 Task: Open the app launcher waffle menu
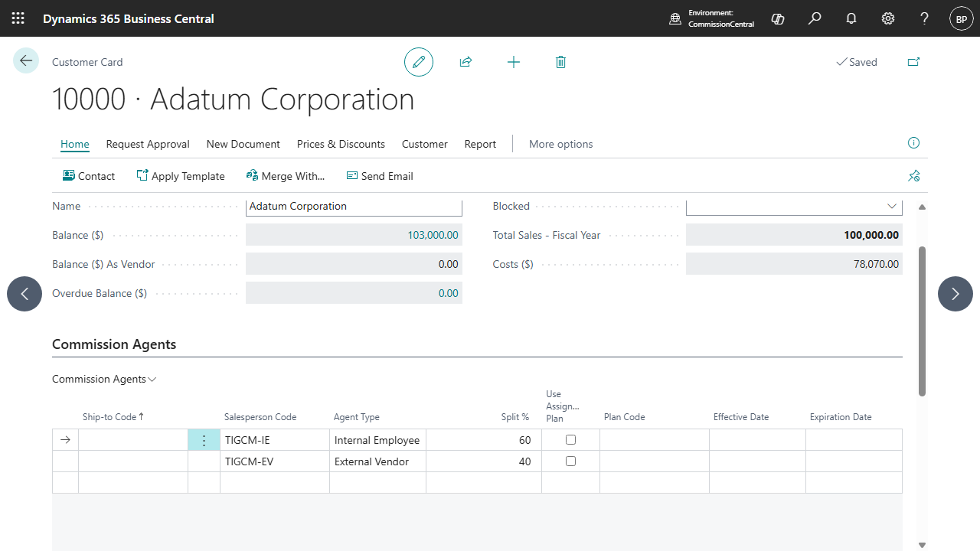[x=18, y=18]
